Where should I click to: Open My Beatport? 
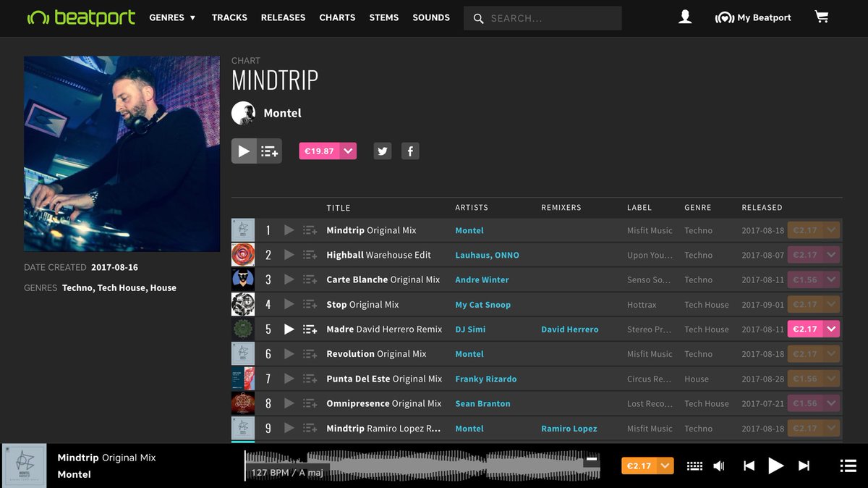pyautogui.click(x=753, y=16)
